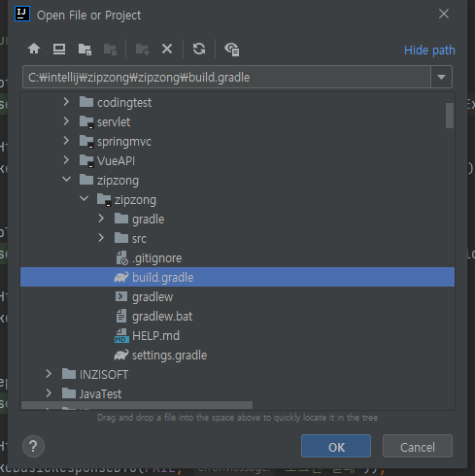The height and width of the screenshot is (476, 475).
Task: Select the INZISOFT folder name
Action: click(104, 375)
